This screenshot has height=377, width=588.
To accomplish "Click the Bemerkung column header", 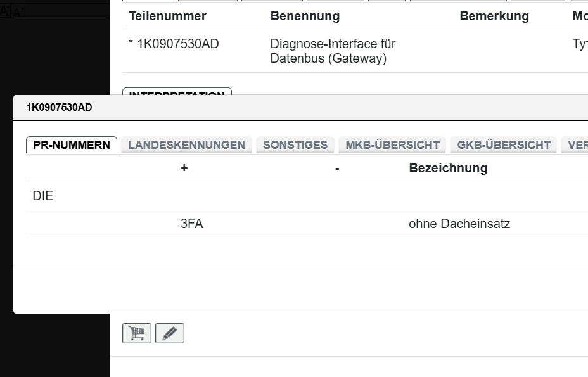I will 494,16.
